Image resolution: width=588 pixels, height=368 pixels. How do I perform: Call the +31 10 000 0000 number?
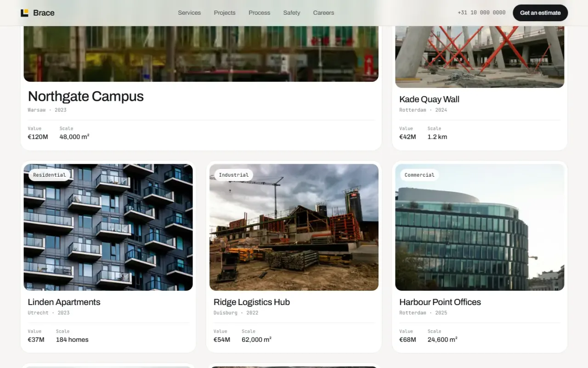[x=481, y=13]
